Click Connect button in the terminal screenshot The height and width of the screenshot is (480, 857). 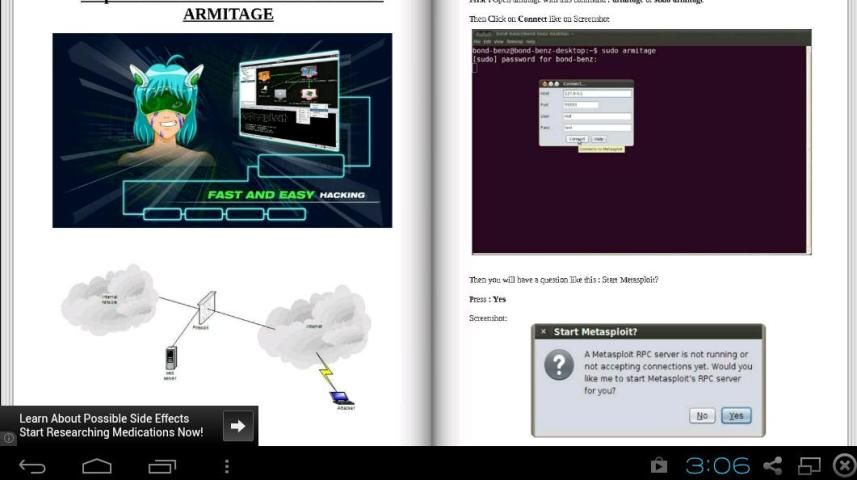click(576, 139)
